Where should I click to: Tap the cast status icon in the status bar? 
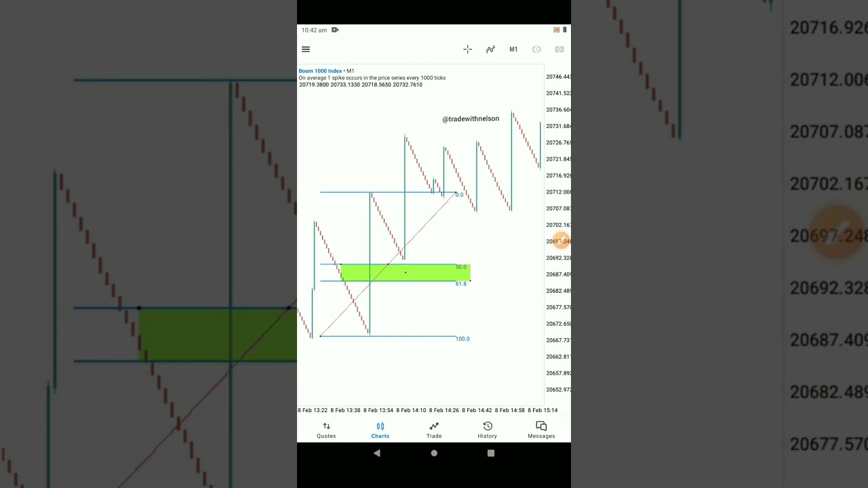tap(557, 30)
